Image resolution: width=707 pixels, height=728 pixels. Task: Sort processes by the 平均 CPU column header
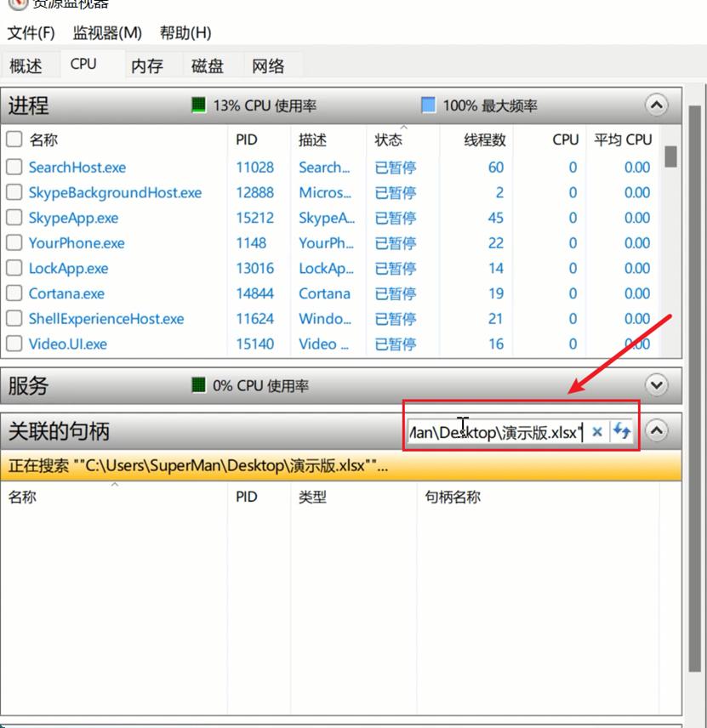point(623,139)
